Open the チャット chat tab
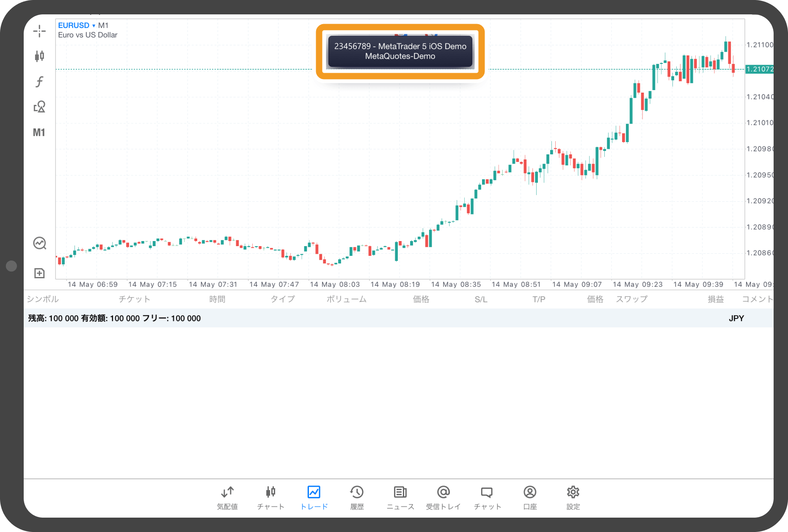Image resolution: width=788 pixels, height=532 pixels. click(x=487, y=497)
